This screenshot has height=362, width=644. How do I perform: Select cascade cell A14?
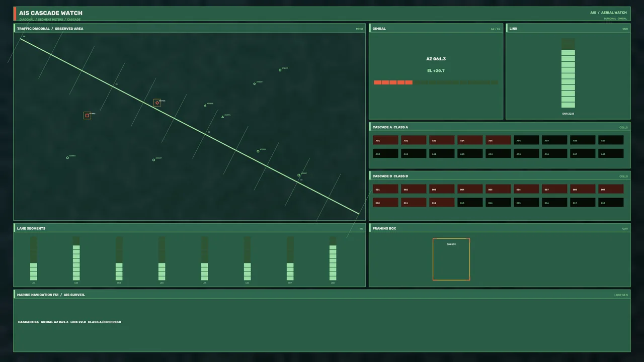click(x=498, y=154)
